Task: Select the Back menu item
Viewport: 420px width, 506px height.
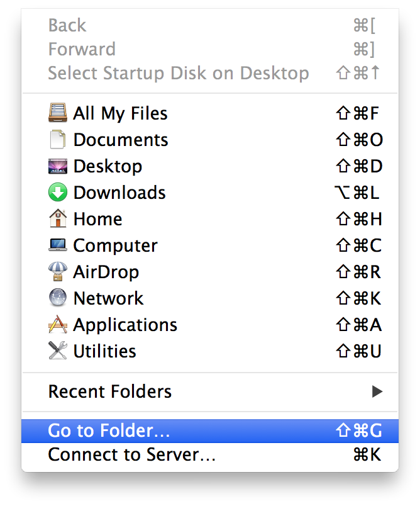Action: pos(67,25)
